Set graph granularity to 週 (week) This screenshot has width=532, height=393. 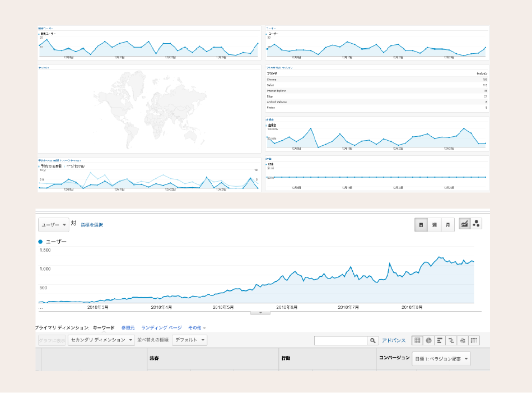[434, 225]
